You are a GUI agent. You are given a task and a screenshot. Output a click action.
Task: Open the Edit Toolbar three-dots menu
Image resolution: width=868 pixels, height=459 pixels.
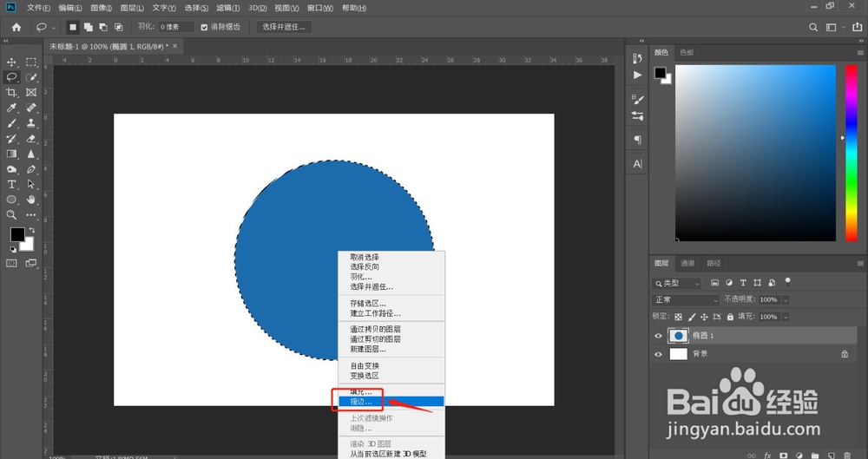31,215
